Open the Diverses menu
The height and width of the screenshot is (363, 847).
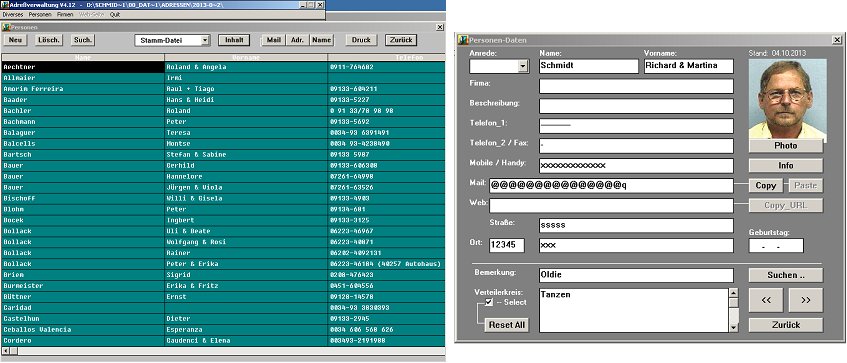point(13,15)
